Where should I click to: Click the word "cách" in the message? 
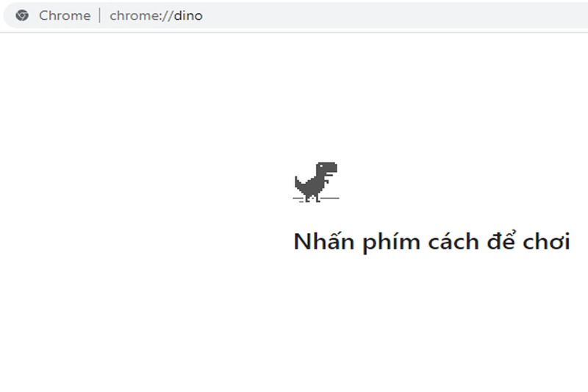453,241
